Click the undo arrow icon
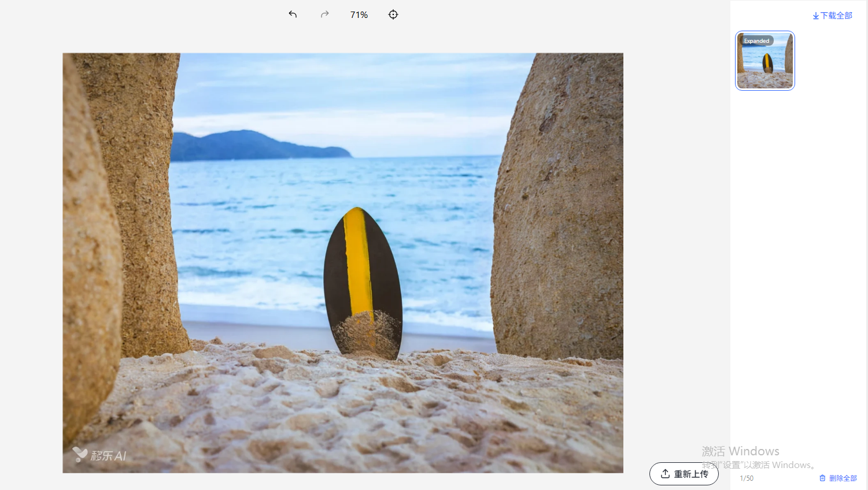The width and height of the screenshot is (868, 490). pyautogui.click(x=293, y=14)
